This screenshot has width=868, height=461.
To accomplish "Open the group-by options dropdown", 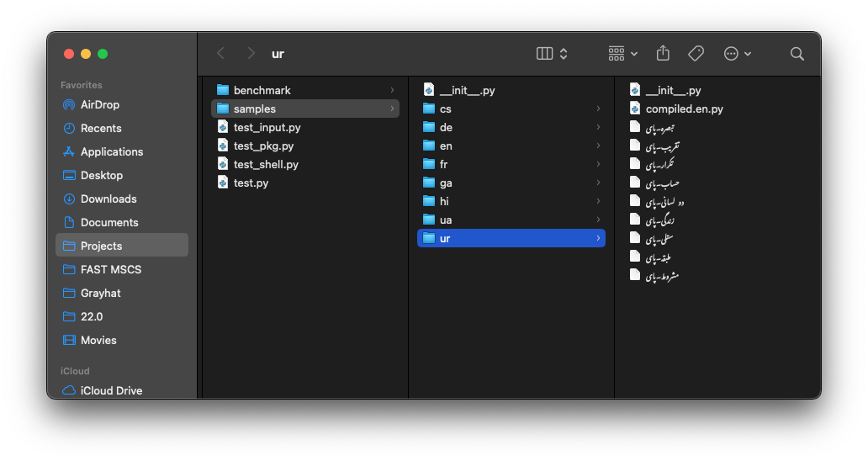I will pyautogui.click(x=622, y=54).
